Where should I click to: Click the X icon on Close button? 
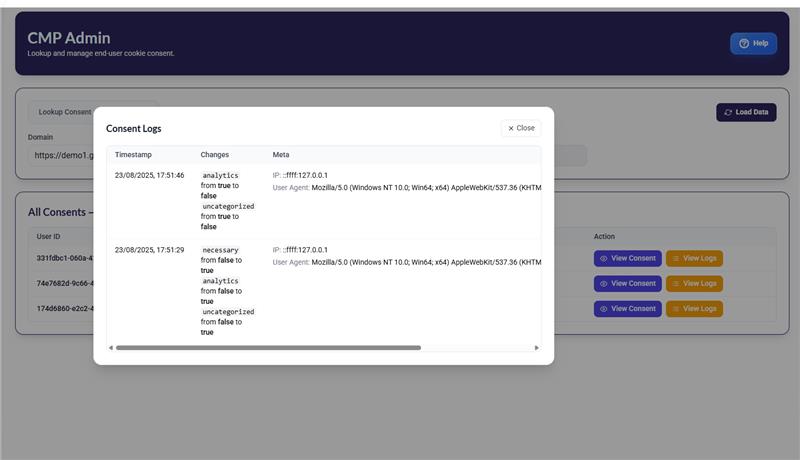click(511, 128)
